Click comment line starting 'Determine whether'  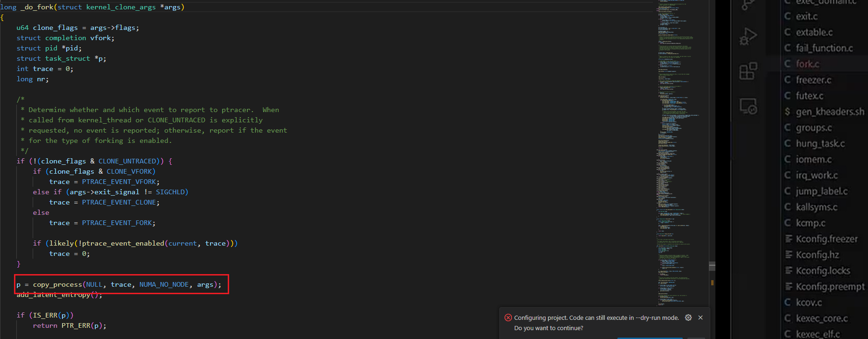pos(150,110)
